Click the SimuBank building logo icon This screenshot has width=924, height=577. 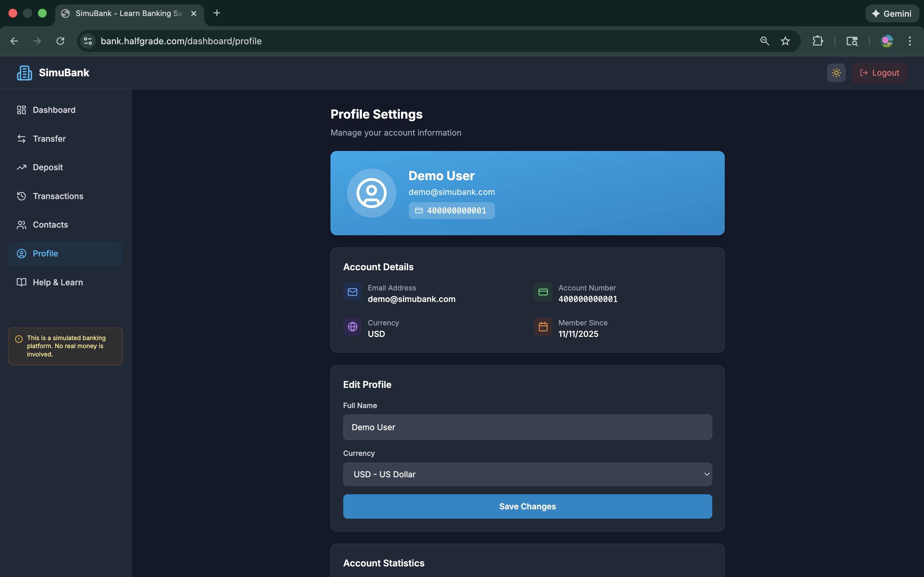click(x=24, y=72)
